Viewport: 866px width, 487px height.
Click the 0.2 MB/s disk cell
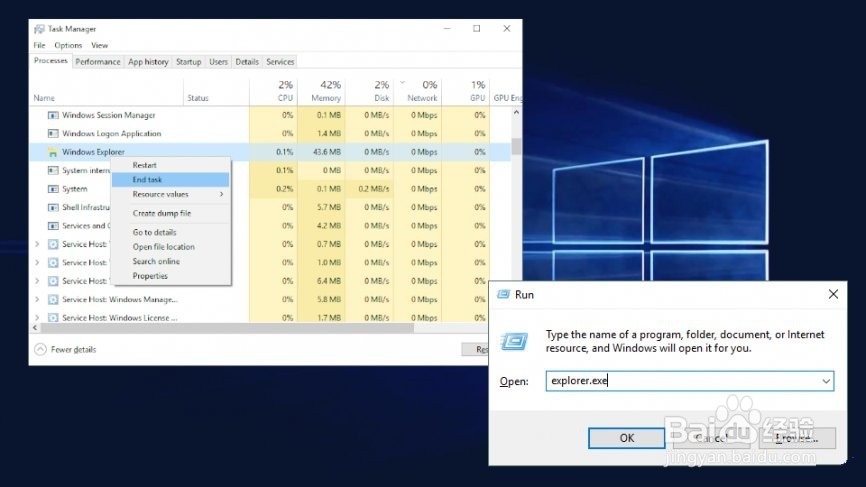tap(369, 189)
